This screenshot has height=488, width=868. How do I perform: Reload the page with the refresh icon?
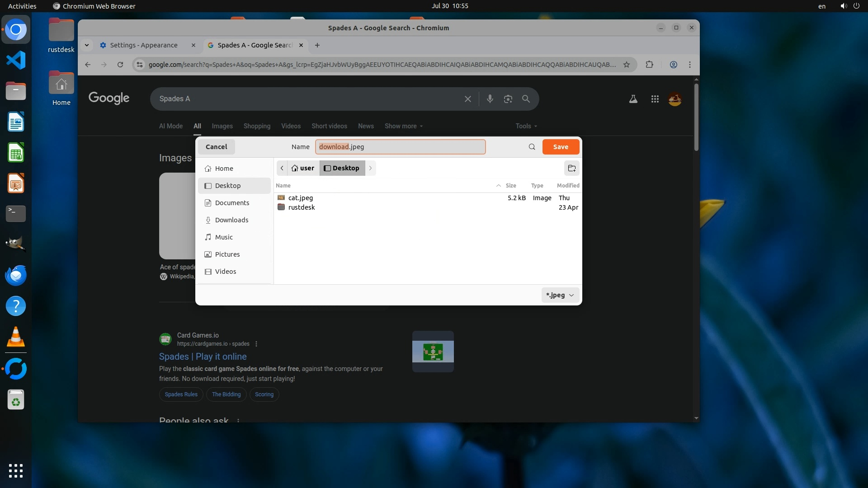click(120, 65)
